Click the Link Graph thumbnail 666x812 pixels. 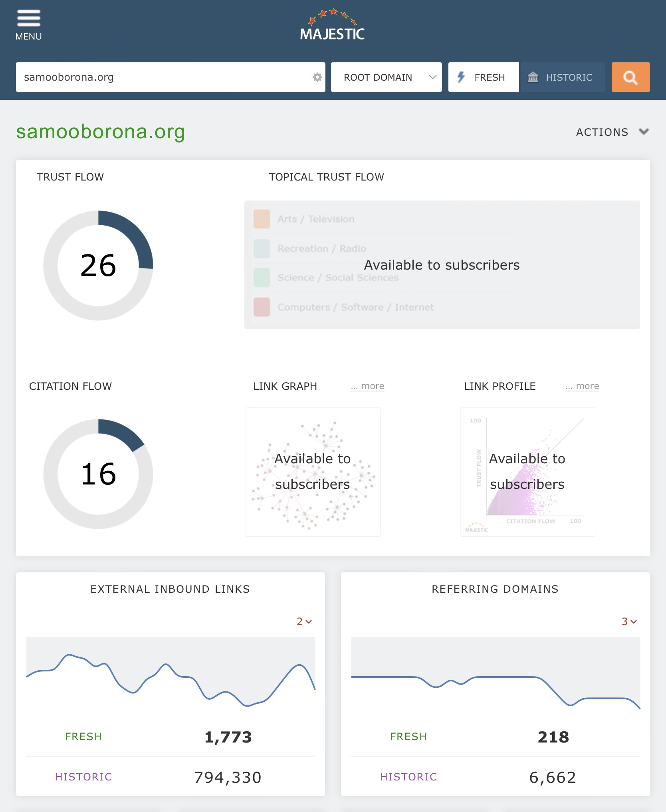click(x=313, y=472)
